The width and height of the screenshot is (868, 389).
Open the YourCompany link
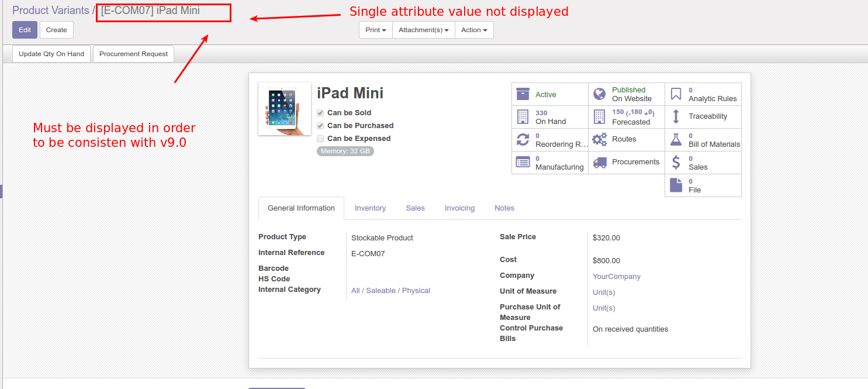click(616, 276)
